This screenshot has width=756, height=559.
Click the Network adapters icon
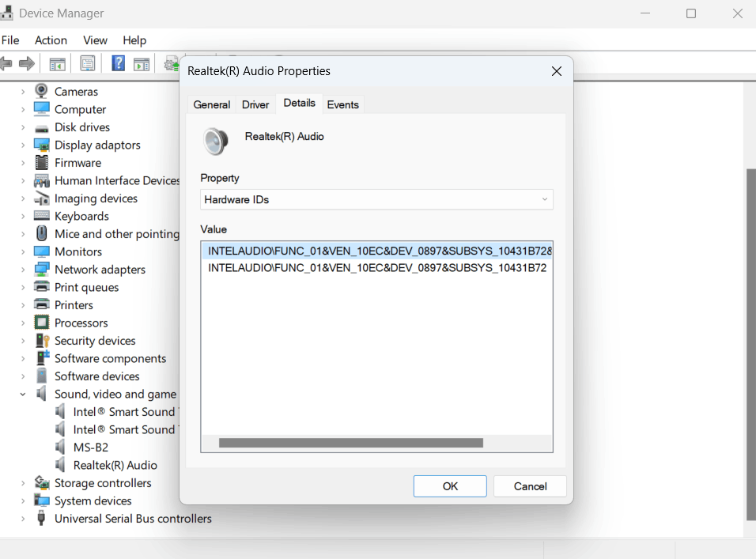coord(41,270)
